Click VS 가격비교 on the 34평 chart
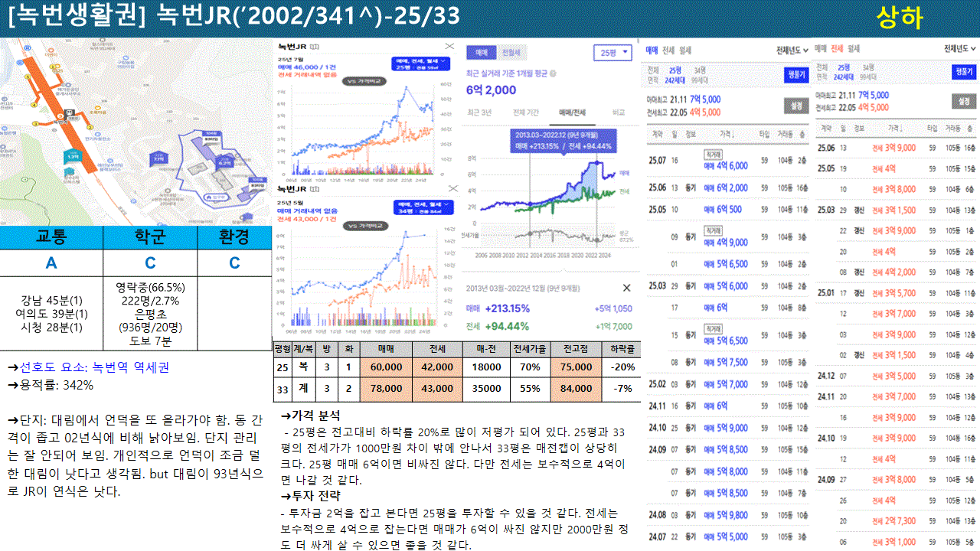 click(x=364, y=226)
